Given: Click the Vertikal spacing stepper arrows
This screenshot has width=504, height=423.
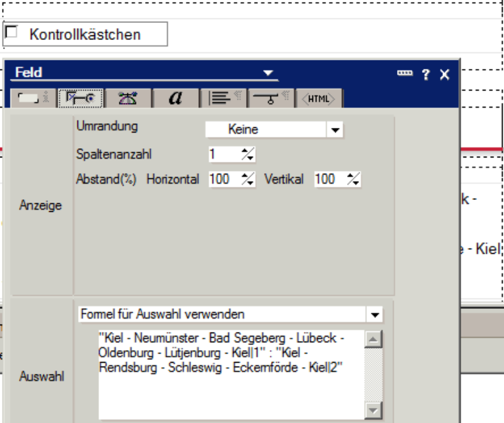Looking at the screenshot, I should (x=354, y=179).
